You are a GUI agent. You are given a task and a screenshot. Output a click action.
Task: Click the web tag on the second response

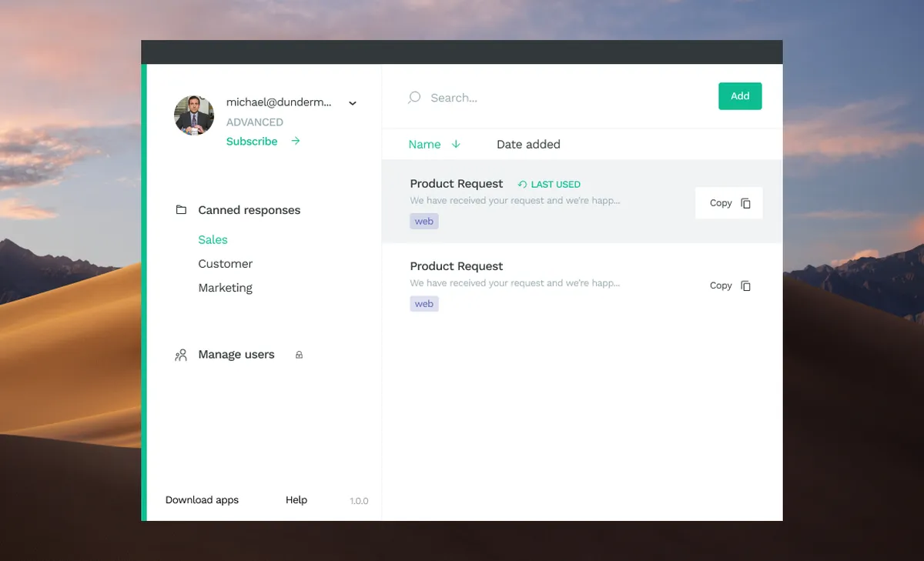pos(424,304)
